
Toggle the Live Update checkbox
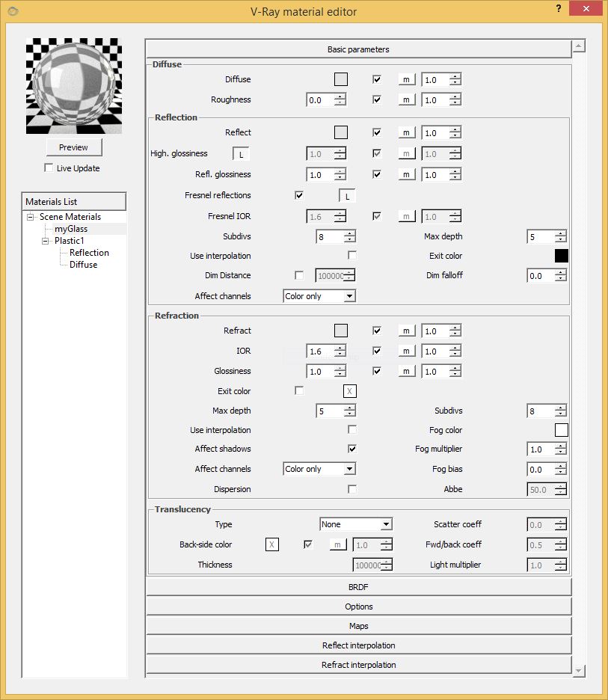point(49,168)
